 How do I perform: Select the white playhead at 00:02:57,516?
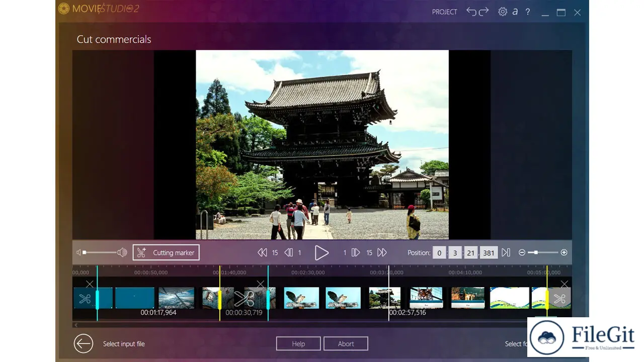click(388, 293)
